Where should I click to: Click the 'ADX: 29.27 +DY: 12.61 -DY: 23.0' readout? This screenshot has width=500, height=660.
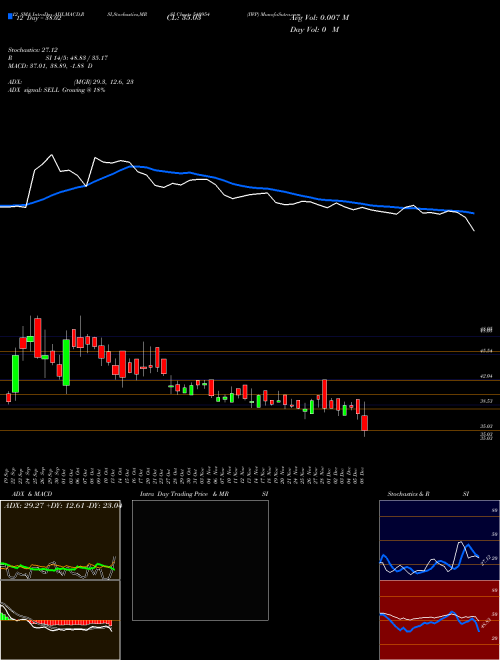point(63,506)
